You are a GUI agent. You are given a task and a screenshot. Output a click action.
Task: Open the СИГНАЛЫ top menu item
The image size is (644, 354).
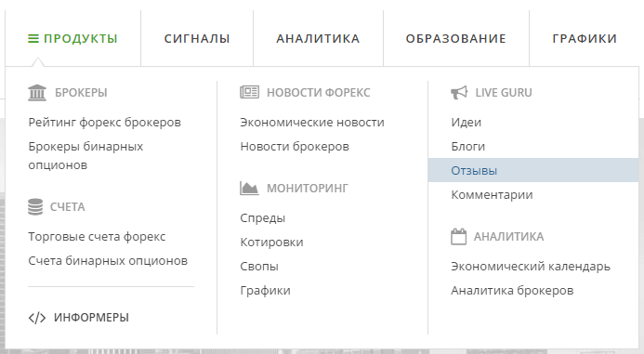tap(197, 39)
